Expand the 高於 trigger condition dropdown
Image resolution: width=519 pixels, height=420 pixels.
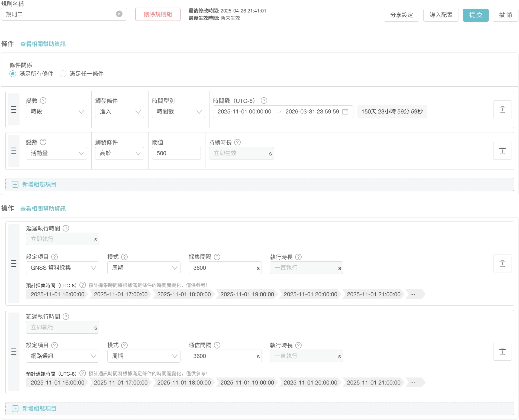119,153
